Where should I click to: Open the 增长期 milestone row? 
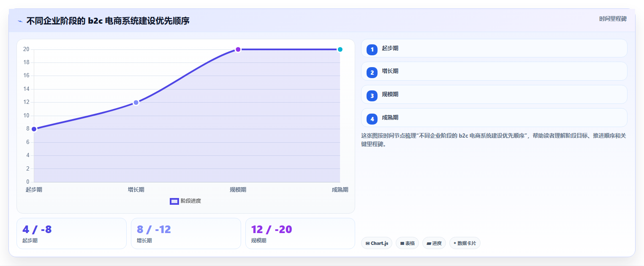pos(494,71)
